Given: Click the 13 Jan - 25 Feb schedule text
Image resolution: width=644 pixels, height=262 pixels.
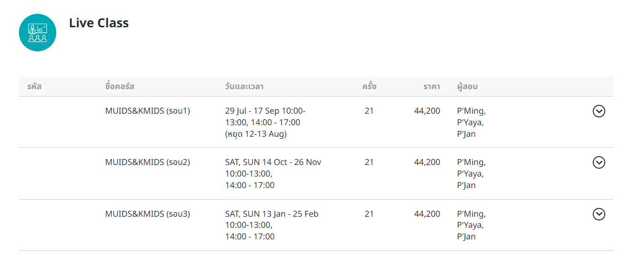Looking at the screenshot, I should click(x=272, y=225).
